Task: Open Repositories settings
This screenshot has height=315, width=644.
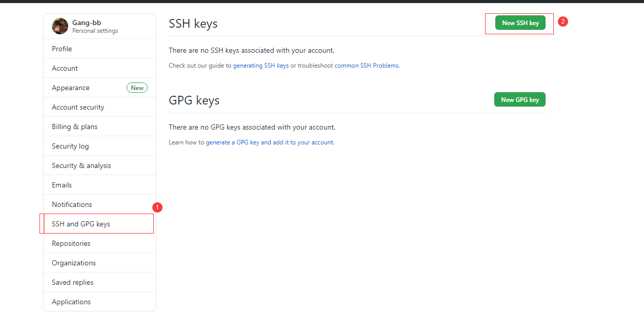Action: click(99, 243)
